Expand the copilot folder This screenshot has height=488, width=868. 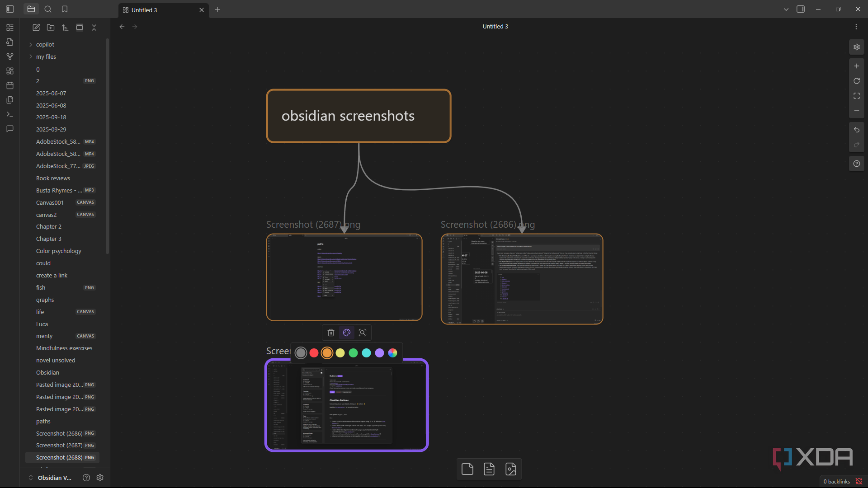click(31, 44)
